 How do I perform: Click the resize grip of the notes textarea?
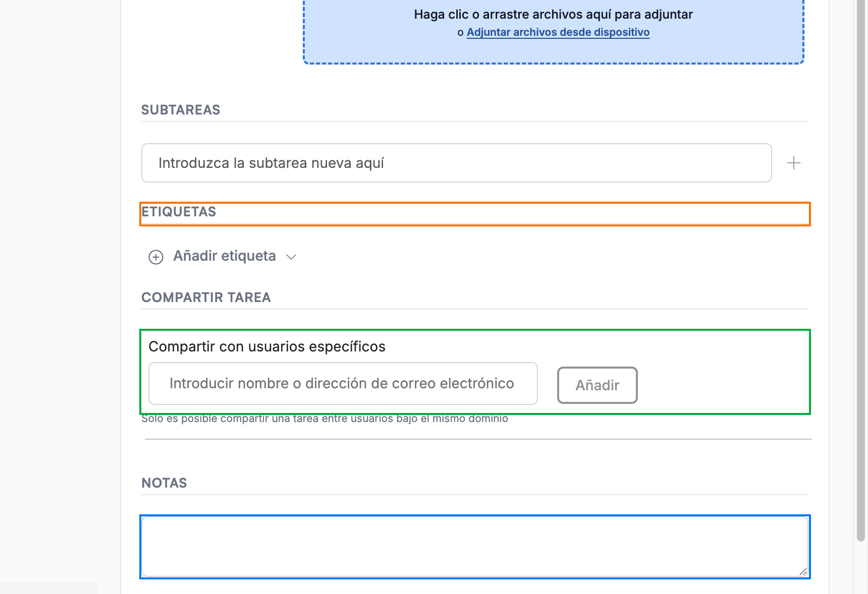(803, 571)
